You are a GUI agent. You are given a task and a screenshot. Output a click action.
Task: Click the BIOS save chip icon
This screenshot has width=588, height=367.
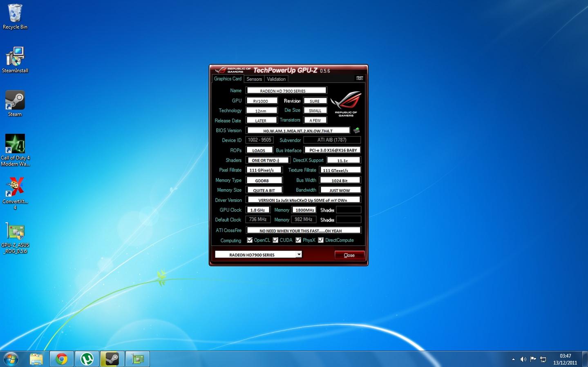click(x=356, y=130)
